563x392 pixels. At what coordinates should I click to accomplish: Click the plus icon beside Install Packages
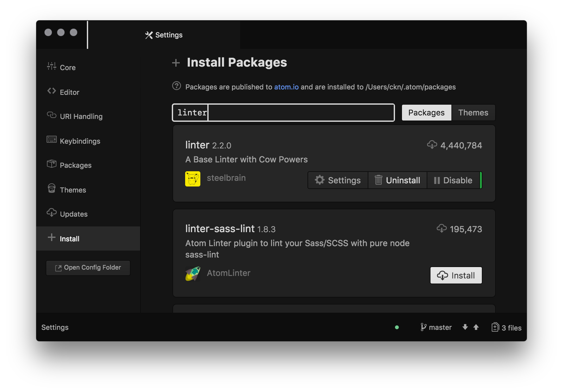click(176, 63)
